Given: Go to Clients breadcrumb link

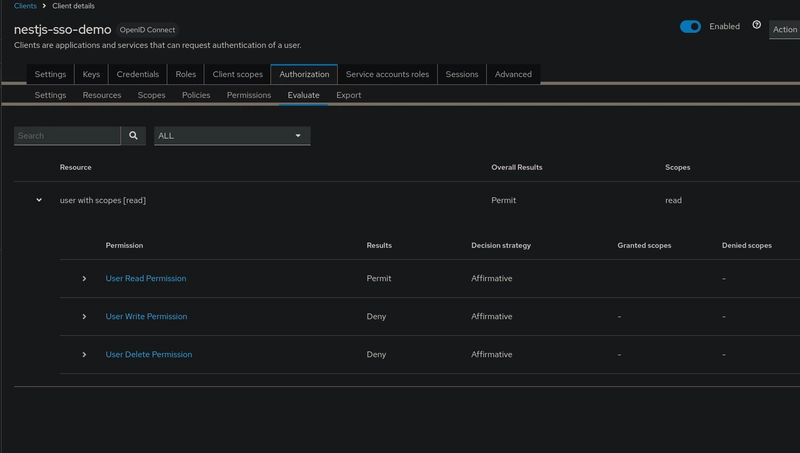Looking at the screenshot, I should tap(26, 6).
